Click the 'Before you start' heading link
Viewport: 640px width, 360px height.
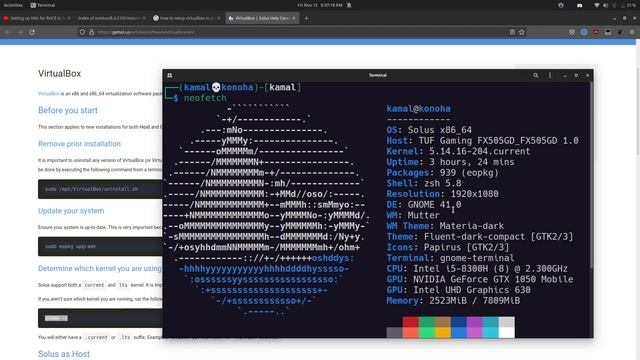point(68,110)
